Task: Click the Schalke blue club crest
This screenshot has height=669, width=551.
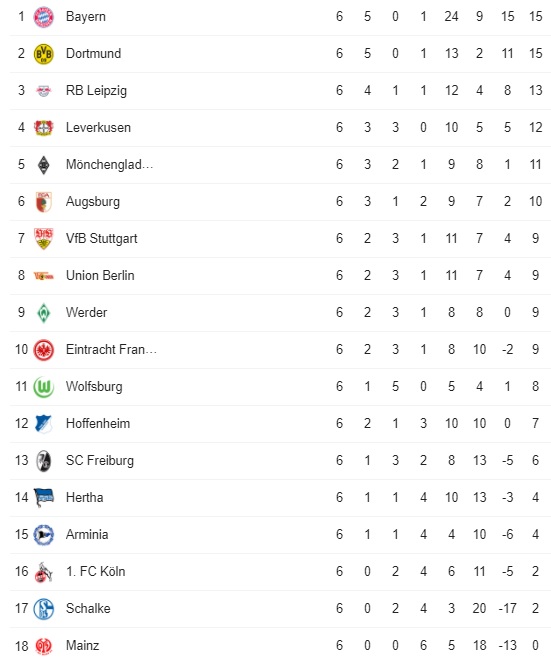Action: (x=44, y=609)
